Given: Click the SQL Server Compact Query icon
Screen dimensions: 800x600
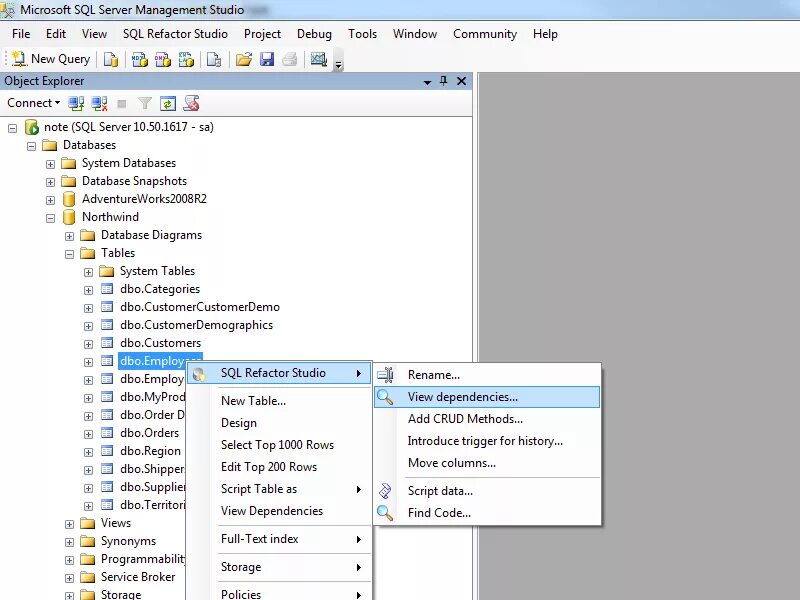Looking at the screenshot, I should pyautogui.click(x=214, y=59).
